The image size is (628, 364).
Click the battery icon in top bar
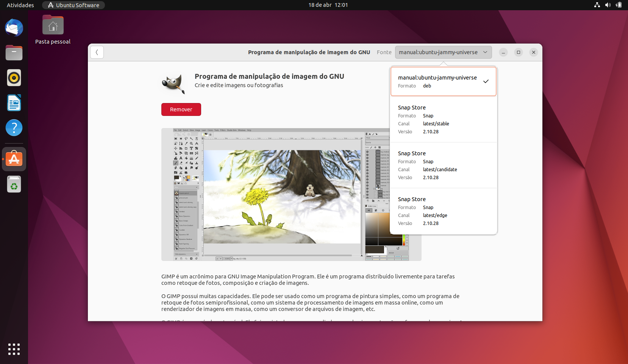point(619,5)
